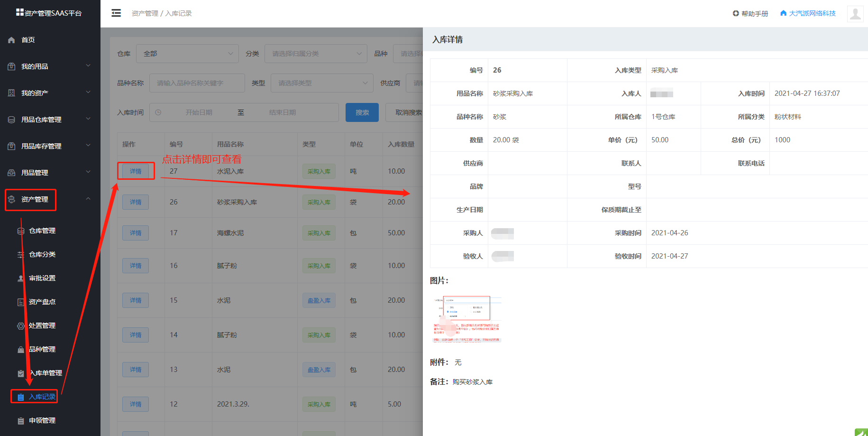This screenshot has width=868, height=436.
Task: Click the 资产管理 breadcrumb
Action: tap(145, 13)
